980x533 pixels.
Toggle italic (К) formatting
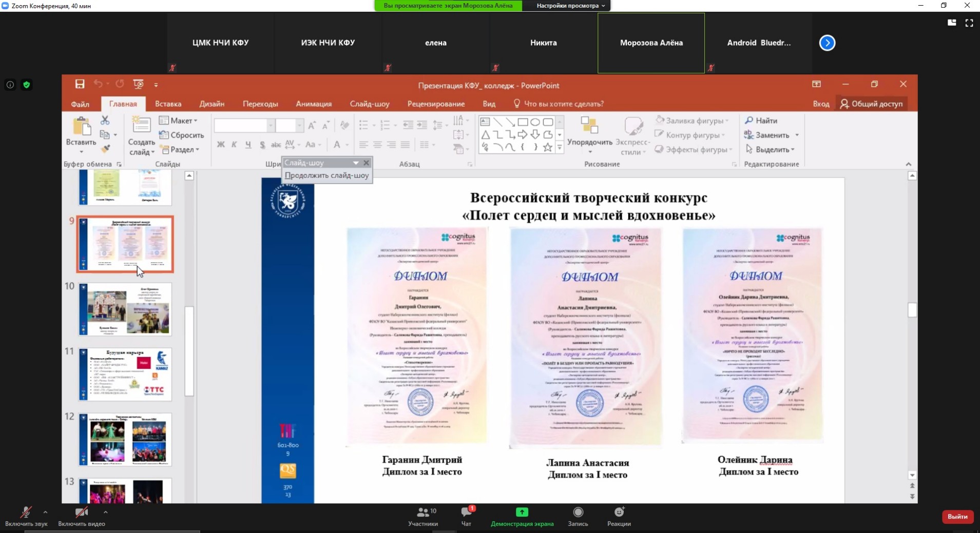pos(234,145)
